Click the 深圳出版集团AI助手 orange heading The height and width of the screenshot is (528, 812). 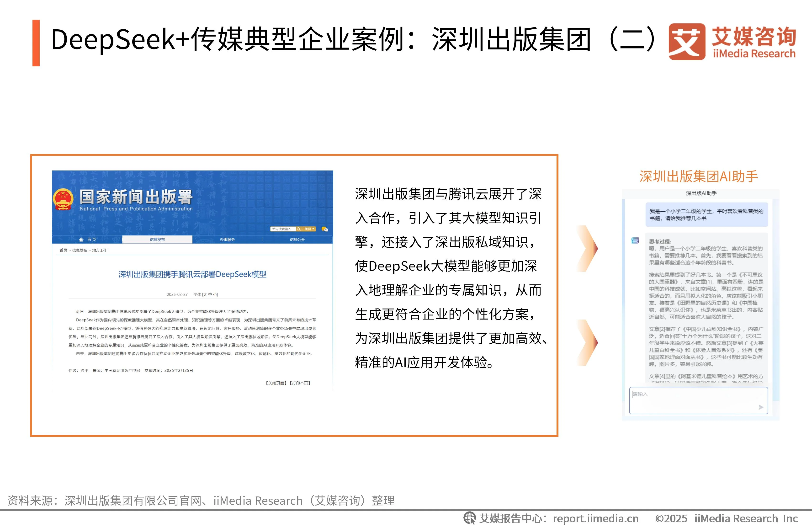[698, 176]
